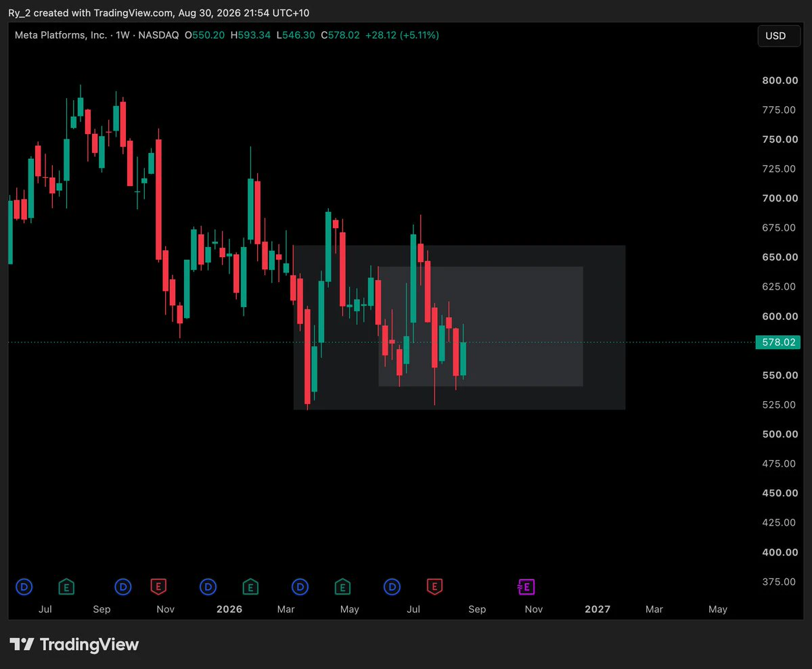Click the 2027 year label on time axis

pyautogui.click(x=597, y=609)
